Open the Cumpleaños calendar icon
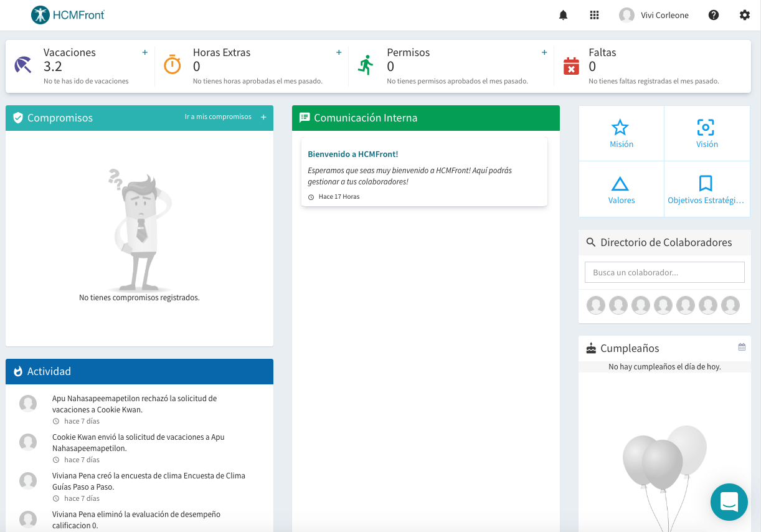761x532 pixels. click(742, 348)
